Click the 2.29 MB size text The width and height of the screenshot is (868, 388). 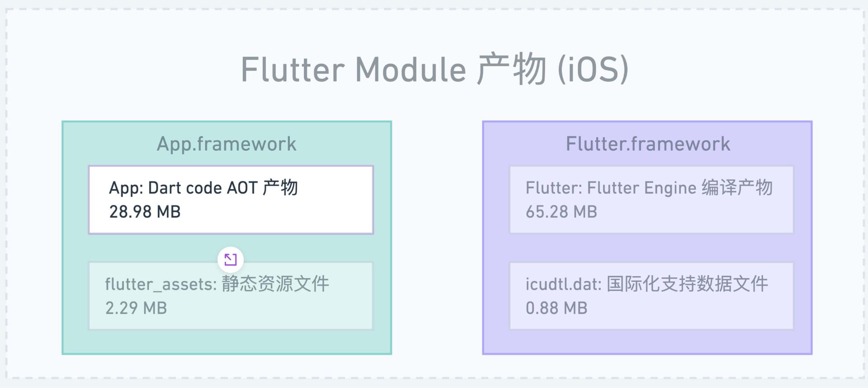tap(136, 308)
